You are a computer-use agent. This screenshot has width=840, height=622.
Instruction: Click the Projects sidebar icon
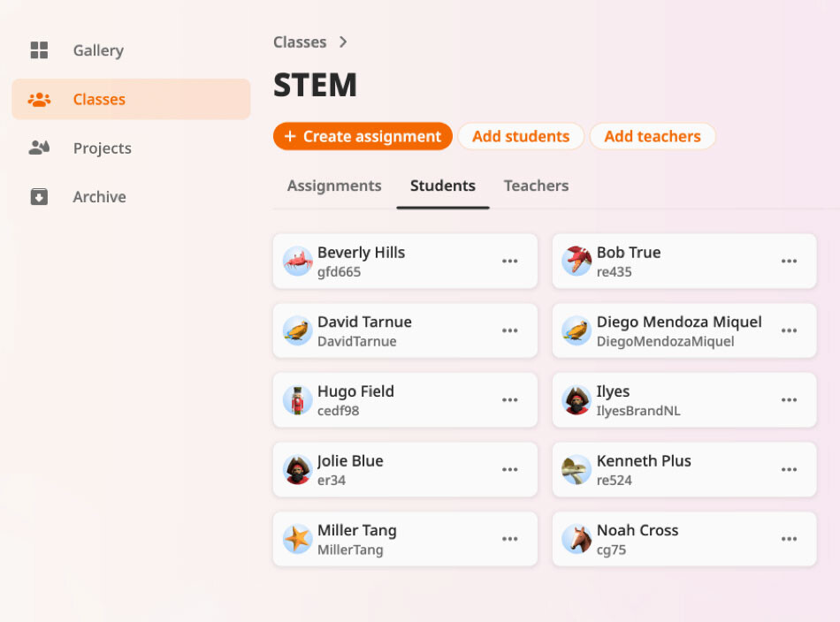pos(39,148)
